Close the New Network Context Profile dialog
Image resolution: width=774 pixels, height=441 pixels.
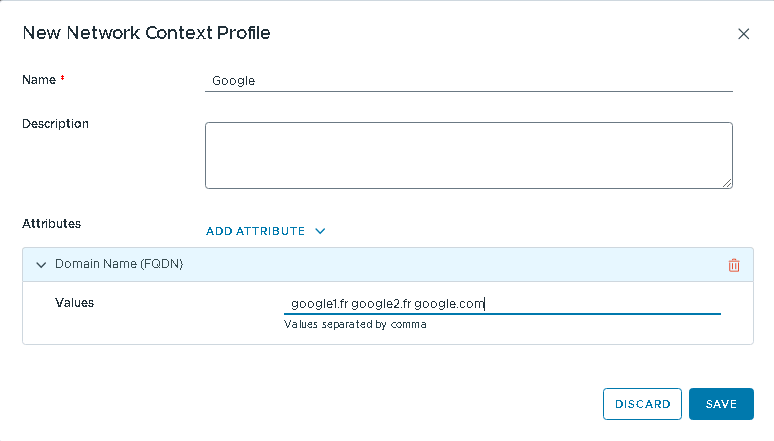[x=743, y=34]
